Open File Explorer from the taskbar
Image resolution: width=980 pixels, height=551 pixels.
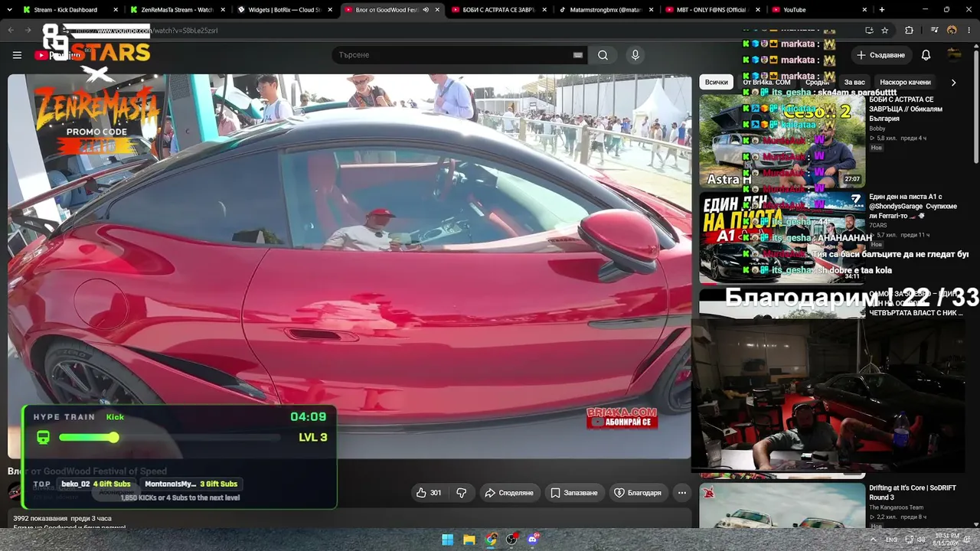pyautogui.click(x=469, y=540)
